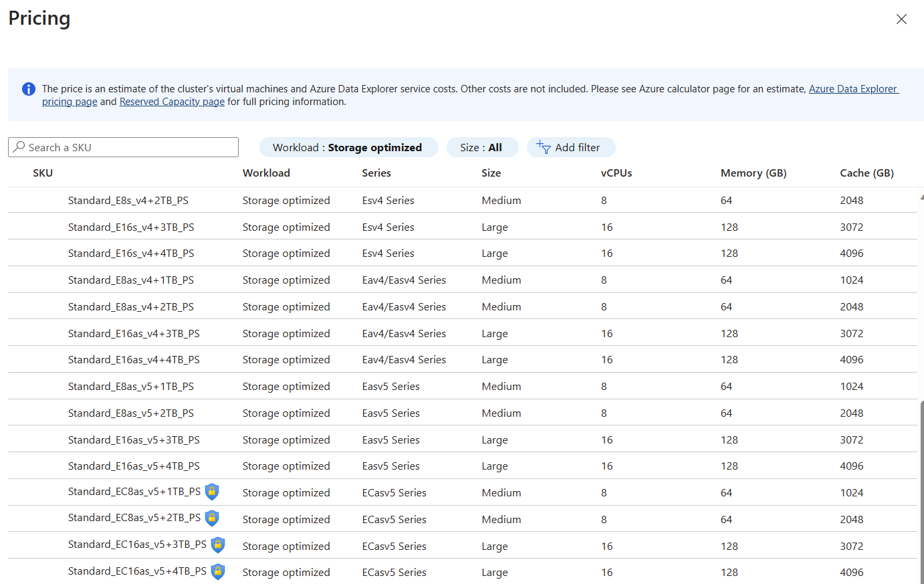Sort by the Cache (GB) column header

pyautogui.click(x=867, y=173)
